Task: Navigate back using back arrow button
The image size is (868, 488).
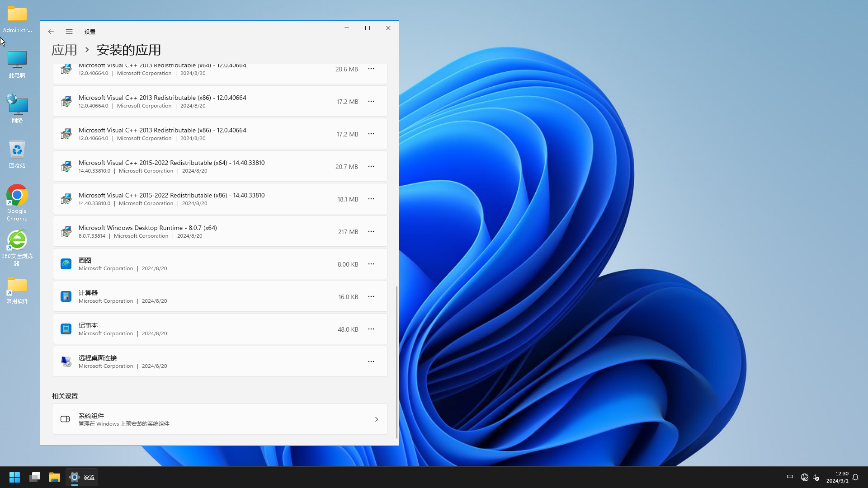Action: [x=51, y=32]
